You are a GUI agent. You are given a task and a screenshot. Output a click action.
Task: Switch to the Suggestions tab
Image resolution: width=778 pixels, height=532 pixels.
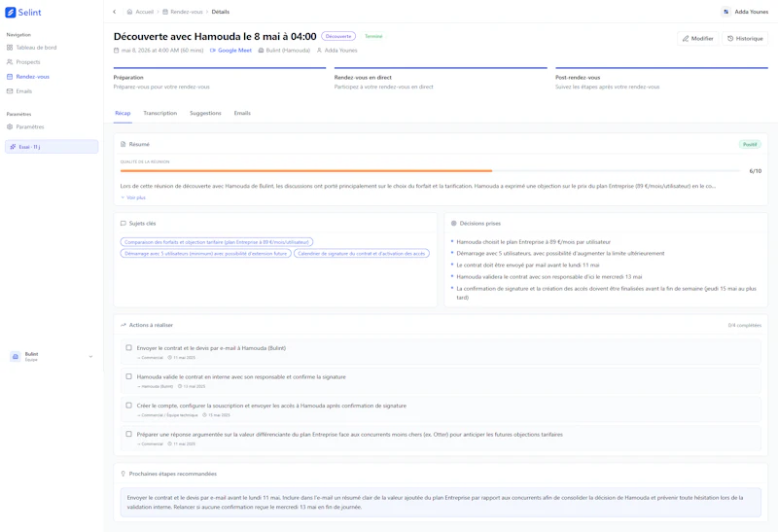click(205, 113)
